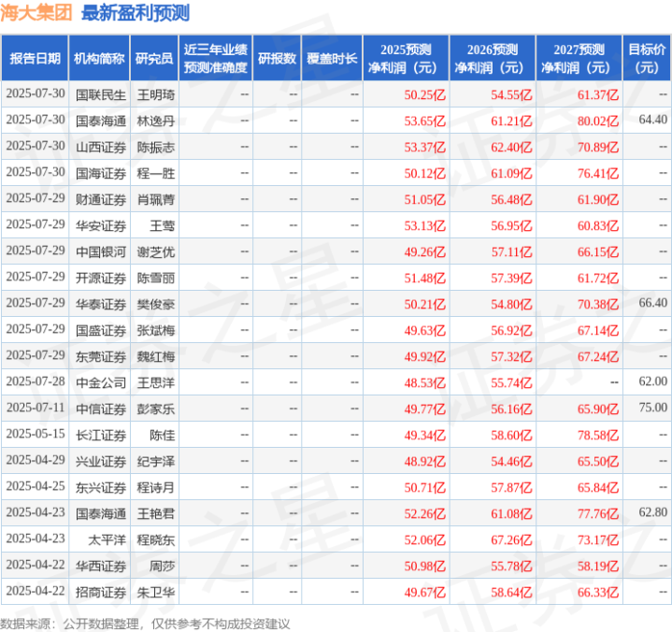This screenshot has width=672, height=632.
Task: Select the 中信证券 institution cell
Action: tap(101, 409)
